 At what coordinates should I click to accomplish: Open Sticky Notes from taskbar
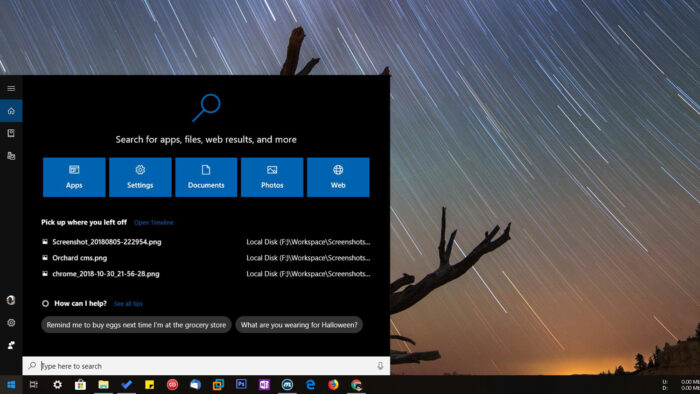150,385
